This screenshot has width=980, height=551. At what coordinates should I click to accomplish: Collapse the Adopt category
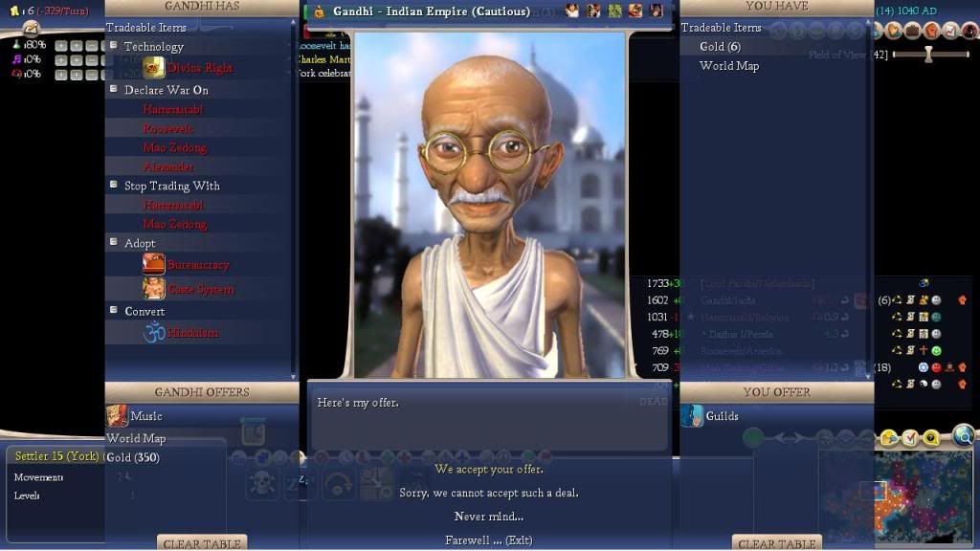pyautogui.click(x=114, y=242)
